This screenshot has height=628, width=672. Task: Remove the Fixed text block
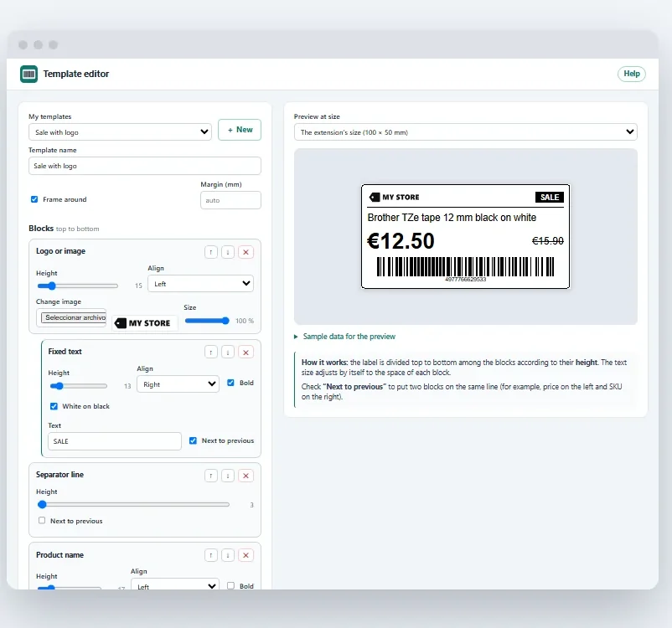click(246, 353)
